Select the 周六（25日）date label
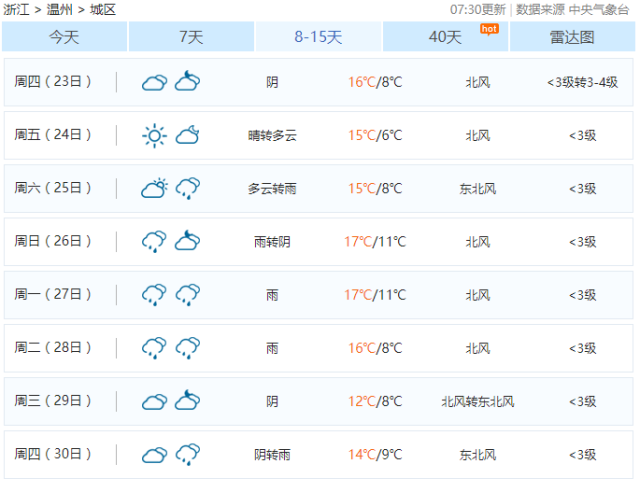This screenshot has width=640, height=492. 53,188
